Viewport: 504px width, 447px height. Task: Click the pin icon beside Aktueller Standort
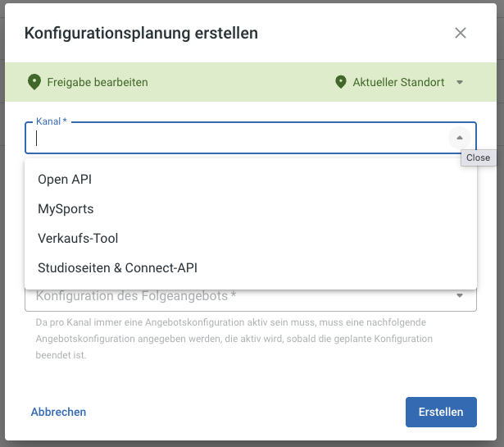341,82
